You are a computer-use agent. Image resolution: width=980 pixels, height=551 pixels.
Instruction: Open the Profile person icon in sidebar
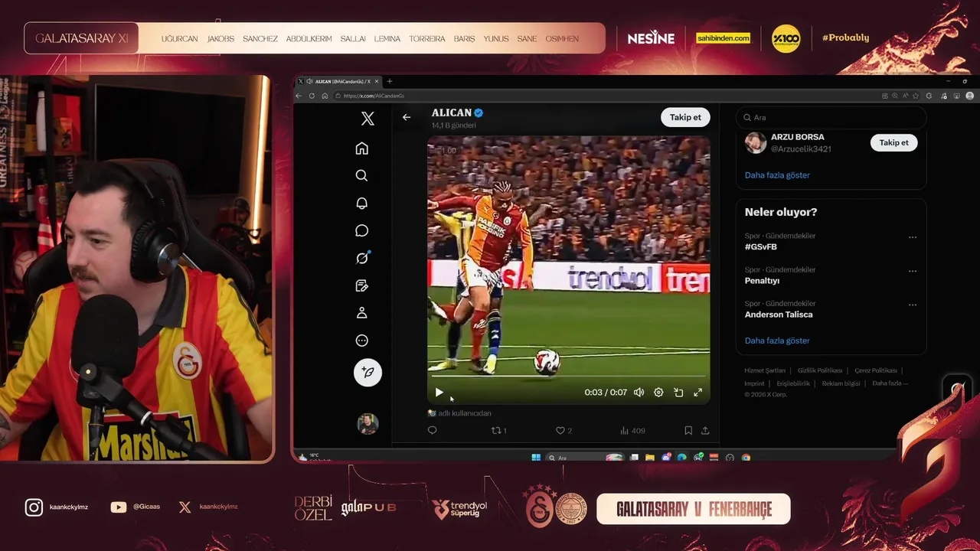tap(362, 313)
